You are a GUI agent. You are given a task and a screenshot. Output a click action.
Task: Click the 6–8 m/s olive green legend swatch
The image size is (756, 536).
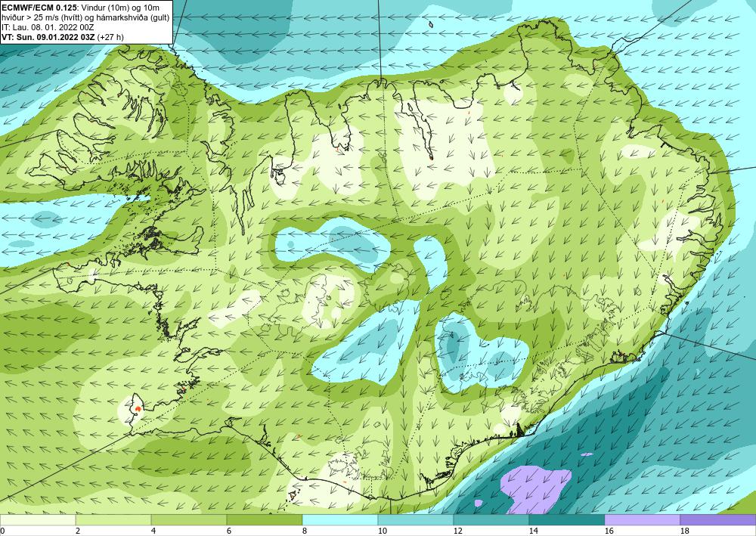pos(265,519)
